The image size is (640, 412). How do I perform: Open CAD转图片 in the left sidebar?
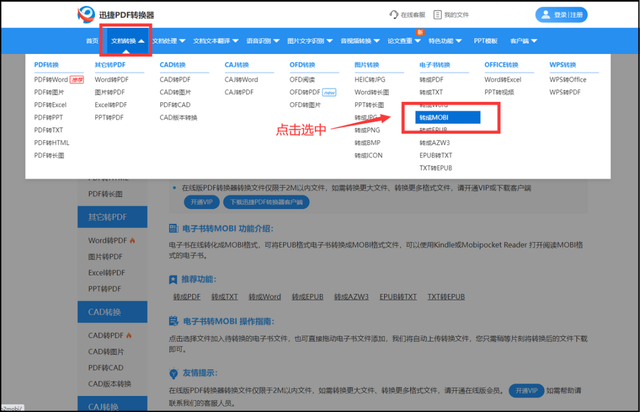[x=106, y=352]
